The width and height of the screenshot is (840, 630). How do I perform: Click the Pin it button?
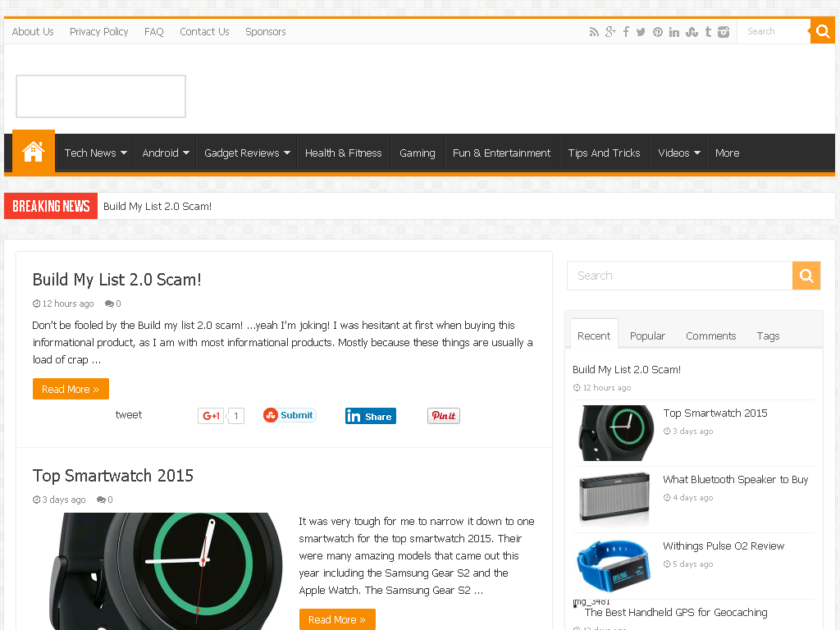pos(444,416)
